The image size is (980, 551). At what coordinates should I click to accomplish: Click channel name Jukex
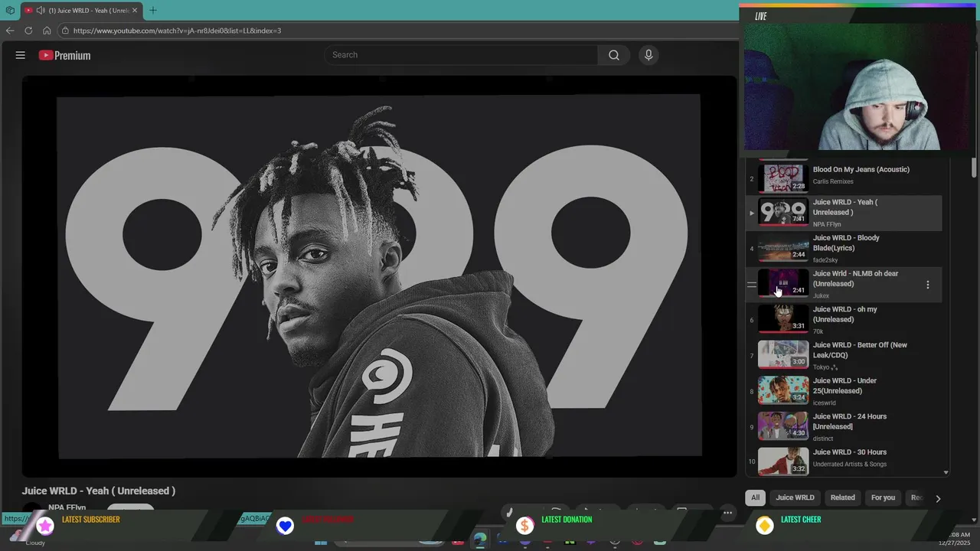point(821,295)
